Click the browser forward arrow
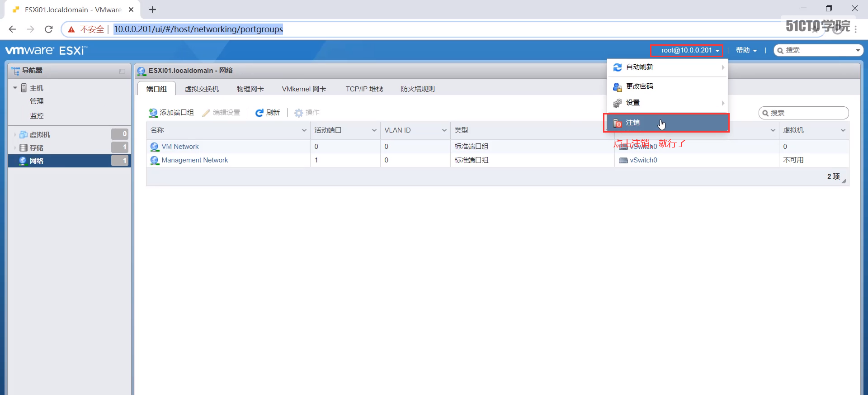The image size is (868, 395). pyautogui.click(x=30, y=29)
